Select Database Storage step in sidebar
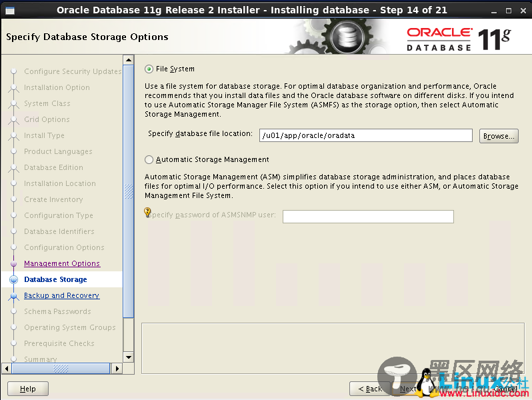The width and height of the screenshot is (532, 400). click(55, 279)
